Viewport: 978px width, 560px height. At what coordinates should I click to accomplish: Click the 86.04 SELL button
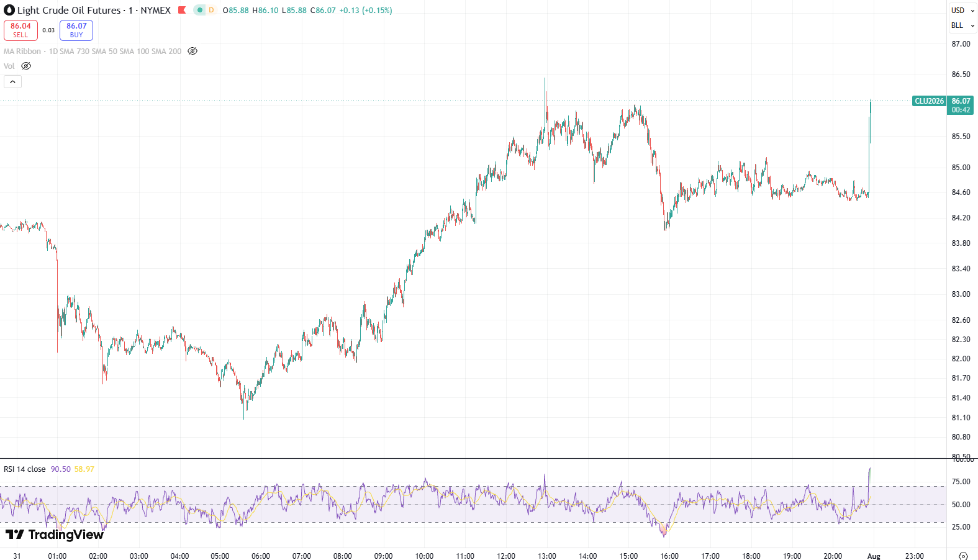tap(20, 30)
